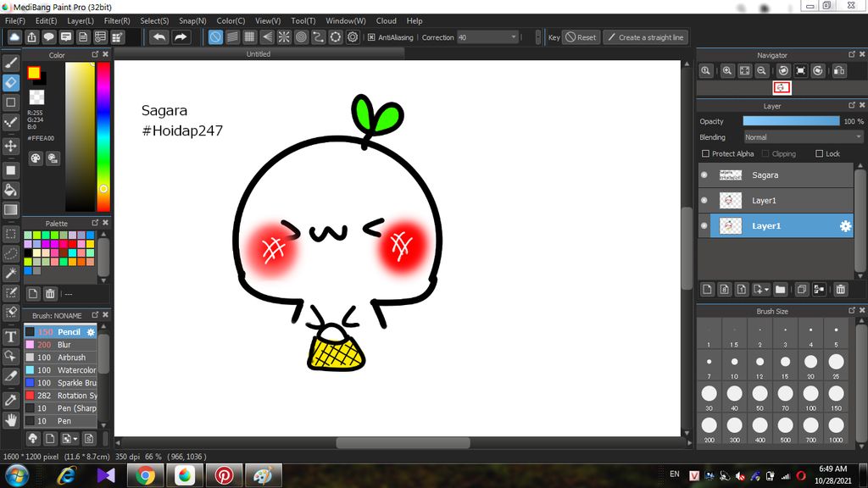
Task: Select the Bucket fill tool
Action: pos(10,191)
